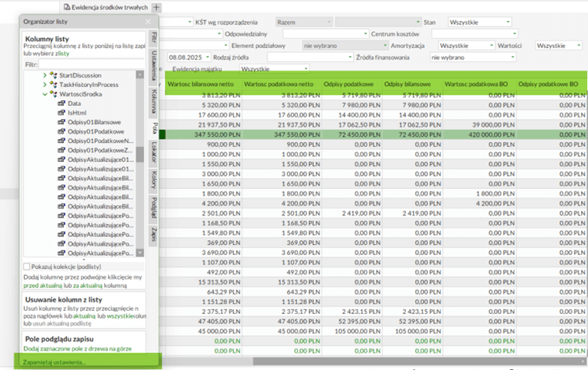The width and height of the screenshot is (588, 370).
Task: Click the Zapamiętaj ustawienia link
Action: 54,362
